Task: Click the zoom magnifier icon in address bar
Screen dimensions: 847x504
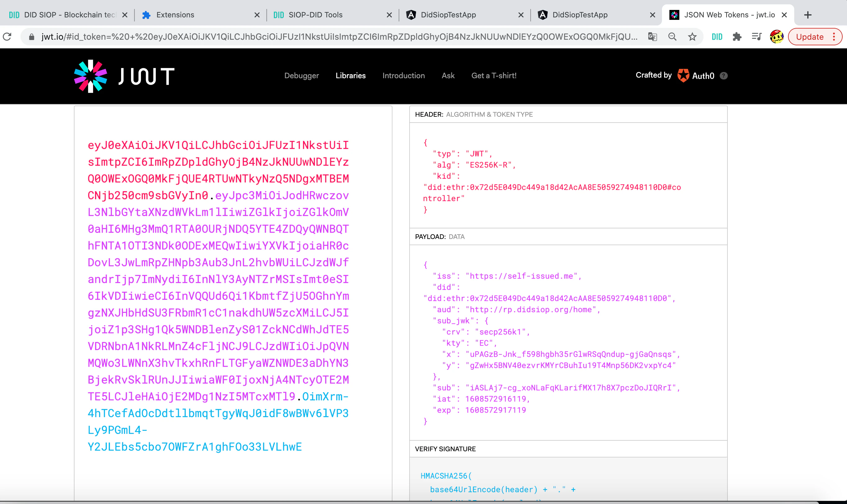Action: coord(672,37)
